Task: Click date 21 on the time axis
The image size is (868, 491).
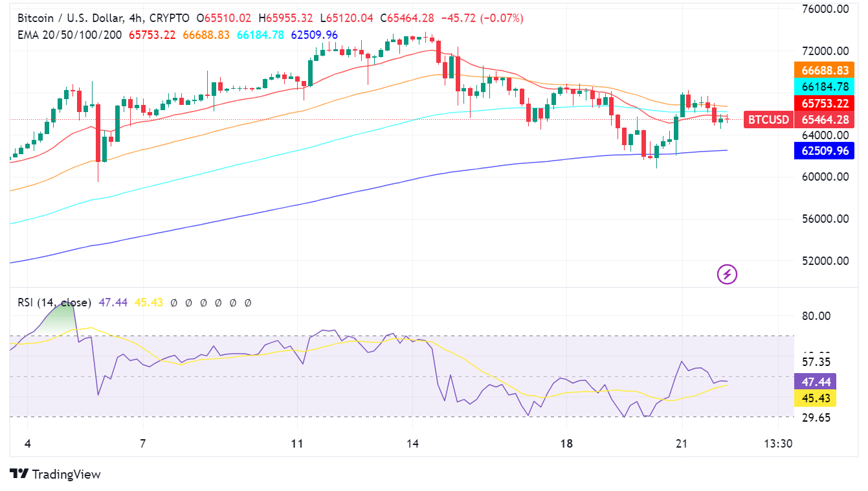Action: pyautogui.click(x=680, y=444)
